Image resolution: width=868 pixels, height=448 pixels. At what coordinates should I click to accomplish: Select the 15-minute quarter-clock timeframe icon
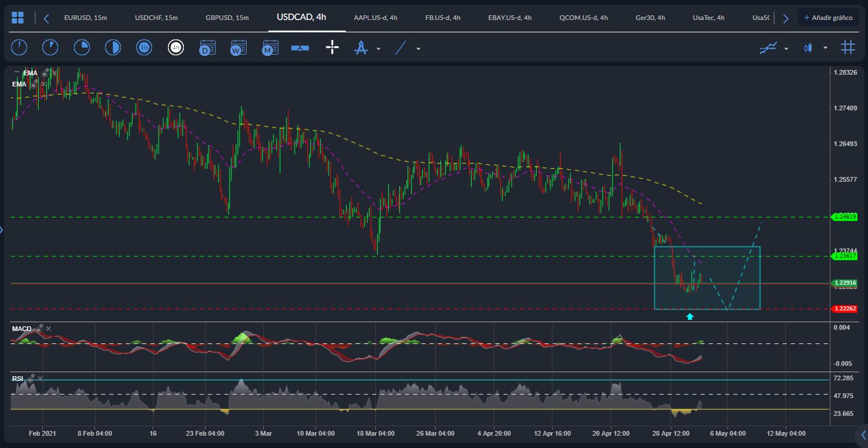tap(82, 48)
